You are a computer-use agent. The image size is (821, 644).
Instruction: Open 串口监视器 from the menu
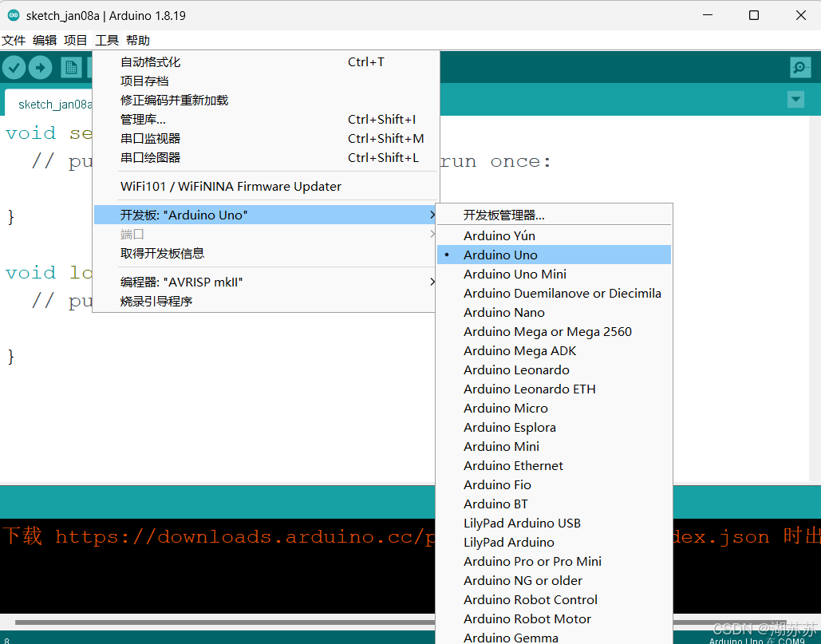265,139
